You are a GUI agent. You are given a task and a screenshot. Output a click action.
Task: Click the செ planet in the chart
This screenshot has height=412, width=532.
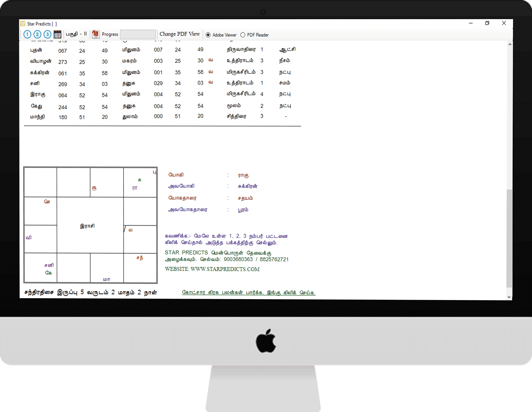click(47, 202)
